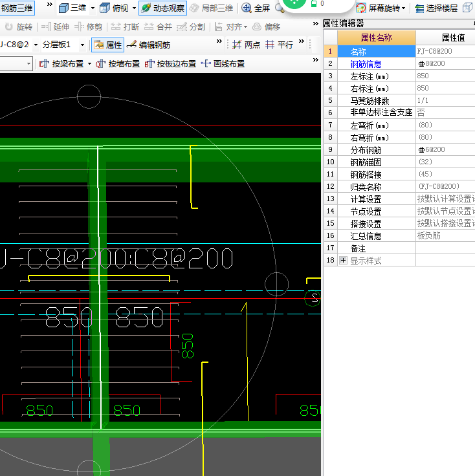Edit the 左标注 value 850
The width and height of the screenshot is (475, 476).
tap(445, 76)
